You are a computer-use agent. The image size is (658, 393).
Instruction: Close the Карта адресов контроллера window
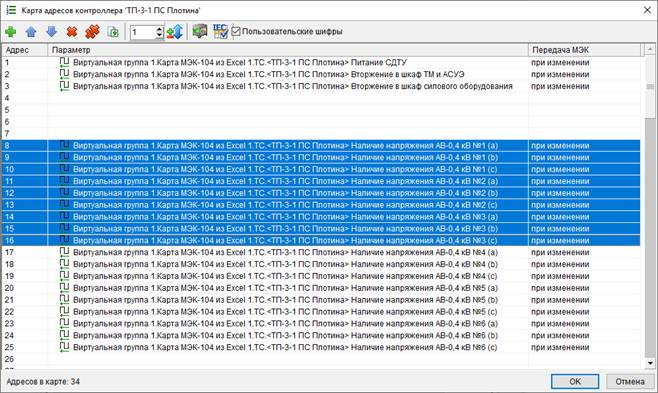pyautogui.click(x=647, y=10)
